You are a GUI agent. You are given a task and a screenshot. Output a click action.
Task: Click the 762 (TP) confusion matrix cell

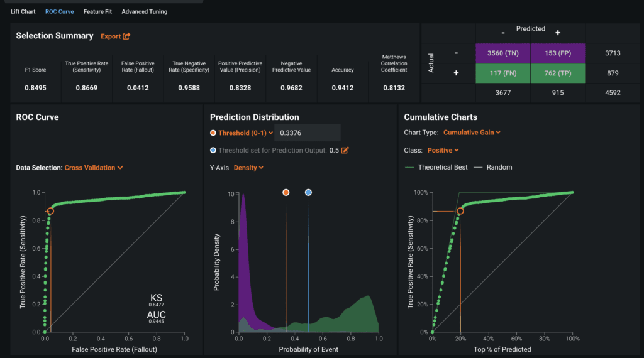click(x=558, y=73)
